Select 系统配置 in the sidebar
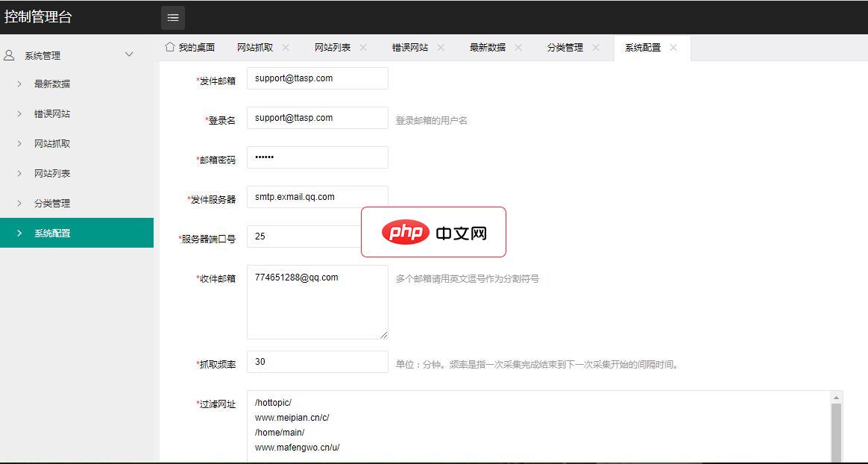868x464 pixels. [x=77, y=233]
